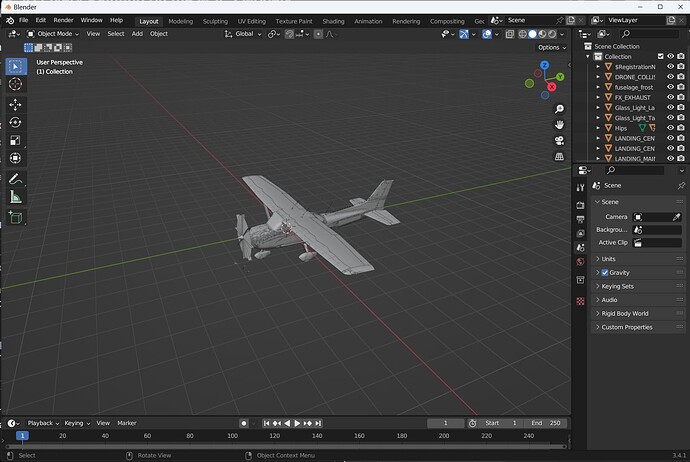Toggle visibility of FX_EXHAUST object
690x462 pixels.
670,97
